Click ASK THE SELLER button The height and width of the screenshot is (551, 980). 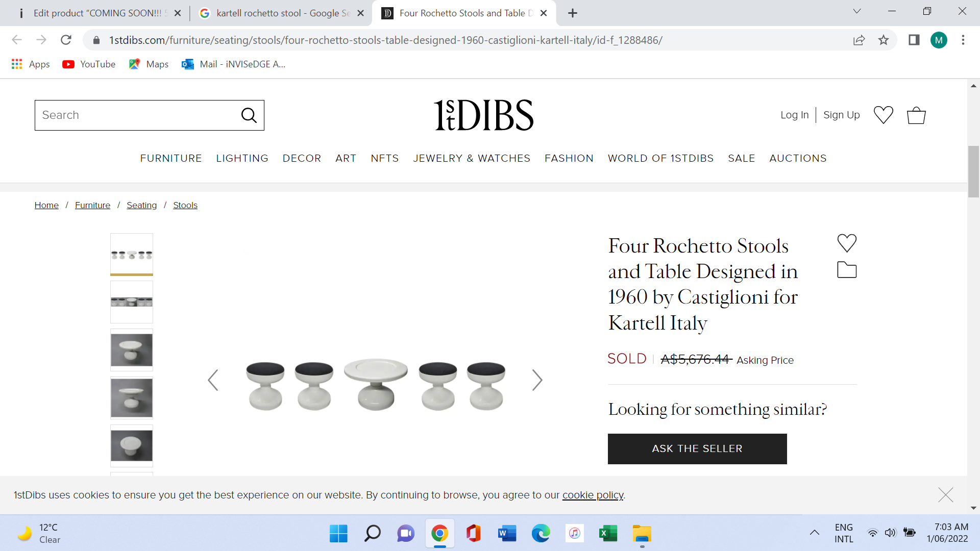coord(697,449)
